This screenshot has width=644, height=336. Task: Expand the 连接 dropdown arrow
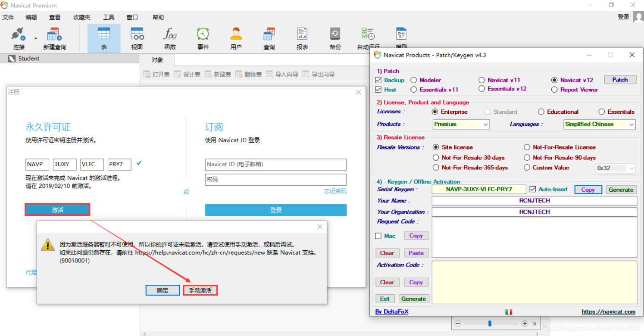point(36,38)
